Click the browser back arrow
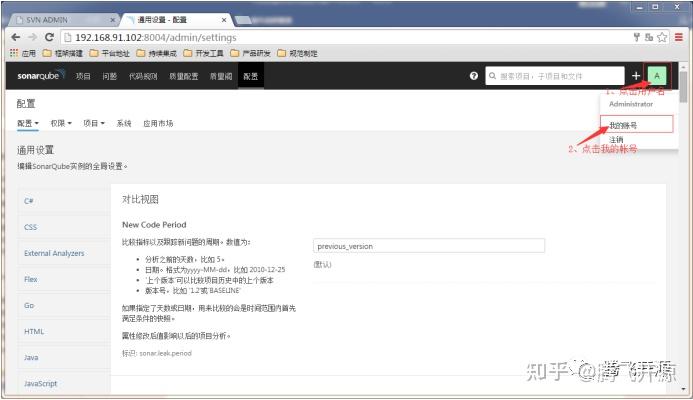The height and width of the screenshot is (400, 693). pos(16,38)
